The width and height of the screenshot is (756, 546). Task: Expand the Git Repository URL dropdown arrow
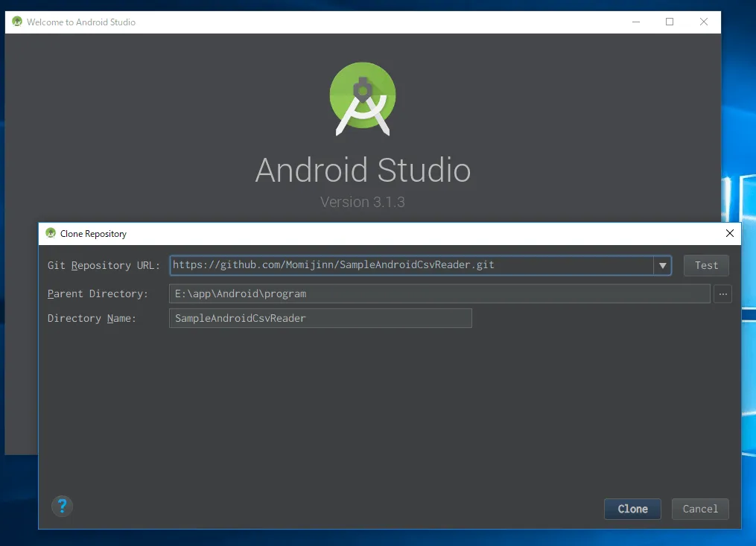662,265
